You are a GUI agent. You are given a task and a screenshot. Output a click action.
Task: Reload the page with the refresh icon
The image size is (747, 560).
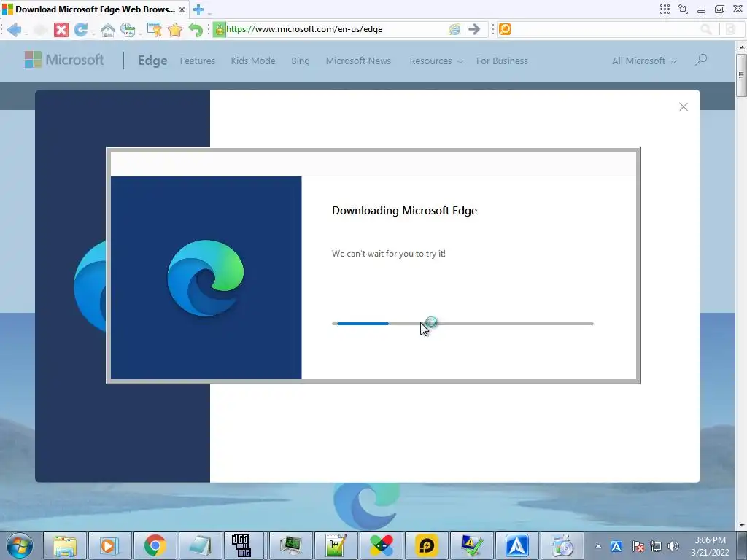(81, 29)
